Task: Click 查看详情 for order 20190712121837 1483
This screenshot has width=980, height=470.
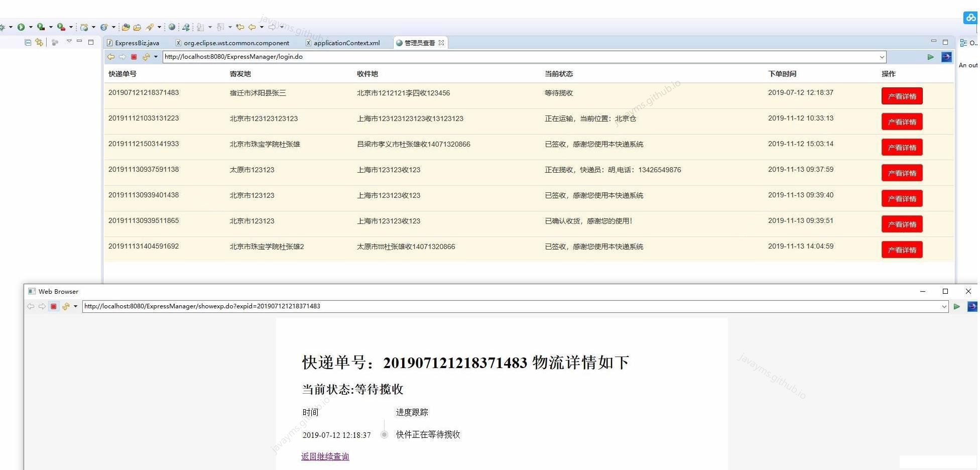Action: [x=902, y=96]
